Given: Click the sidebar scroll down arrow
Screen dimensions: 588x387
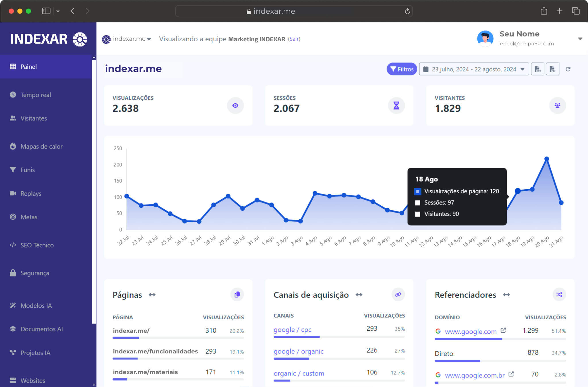Looking at the screenshot, I should pyautogui.click(x=94, y=385).
